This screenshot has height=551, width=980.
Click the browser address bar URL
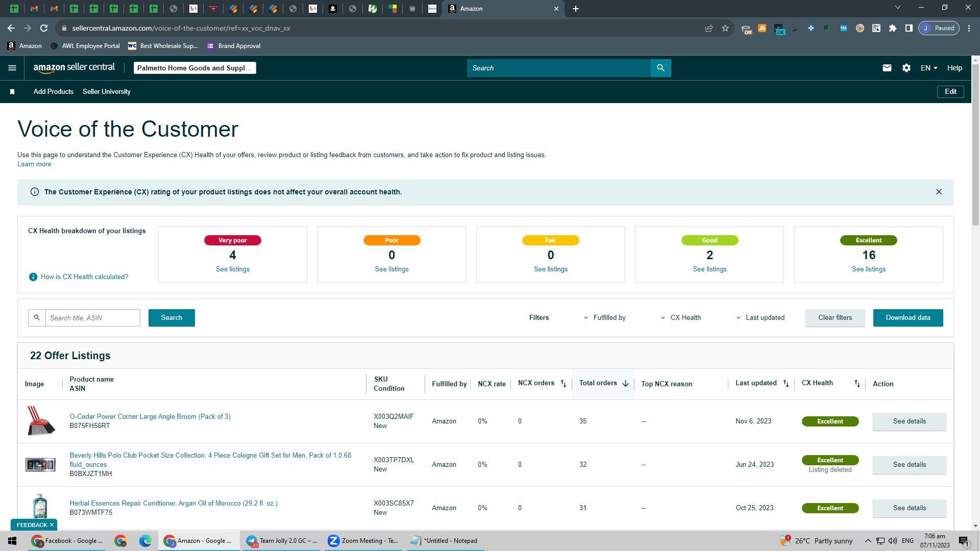[x=181, y=28]
